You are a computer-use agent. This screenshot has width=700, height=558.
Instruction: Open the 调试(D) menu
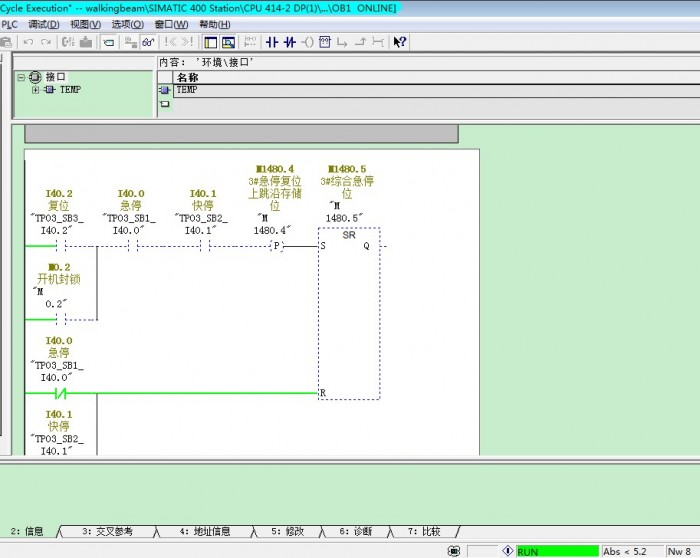point(43,24)
